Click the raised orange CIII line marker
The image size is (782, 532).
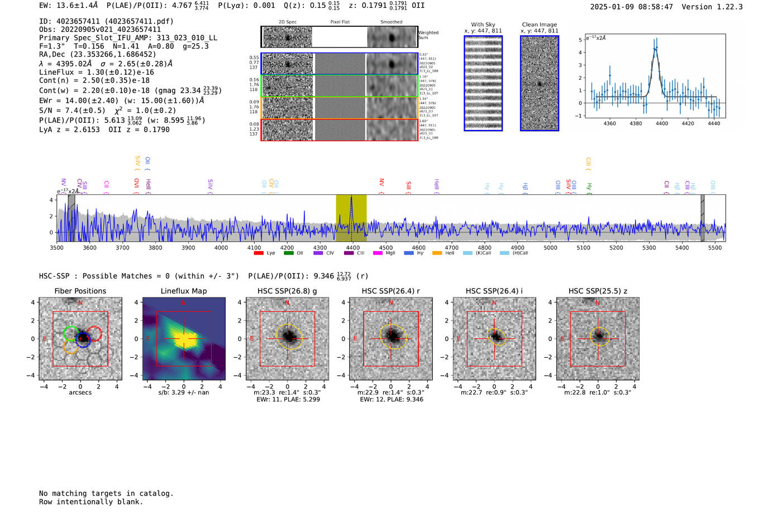tap(588, 164)
